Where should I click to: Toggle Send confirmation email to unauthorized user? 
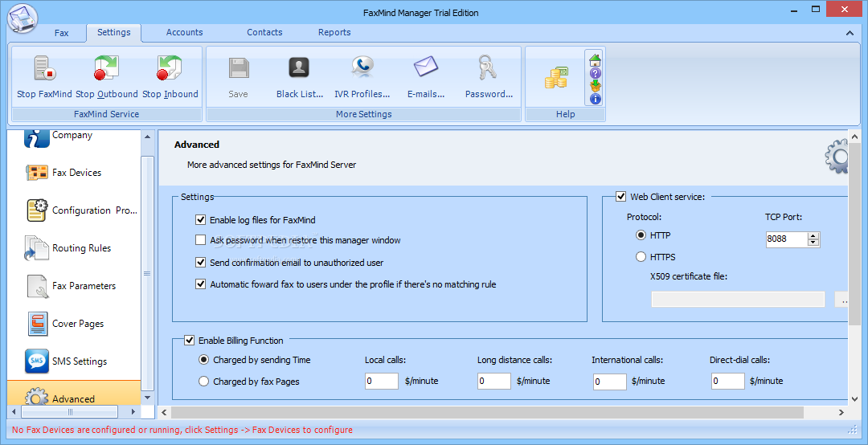click(x=200, y=263)
